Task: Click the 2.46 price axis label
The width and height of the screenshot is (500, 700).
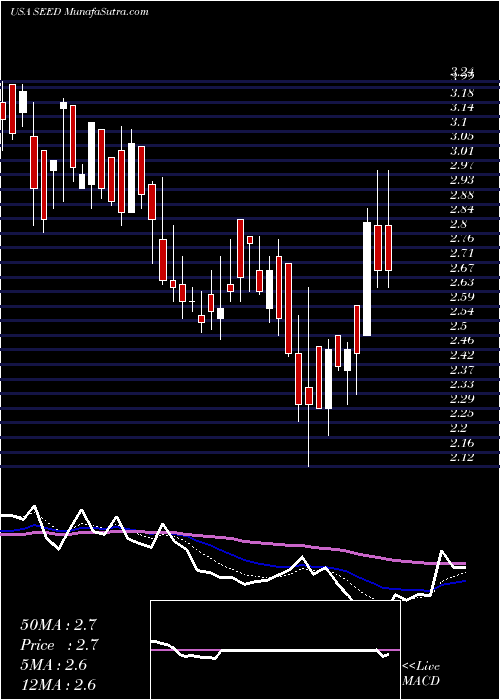Action: point(462,341)
